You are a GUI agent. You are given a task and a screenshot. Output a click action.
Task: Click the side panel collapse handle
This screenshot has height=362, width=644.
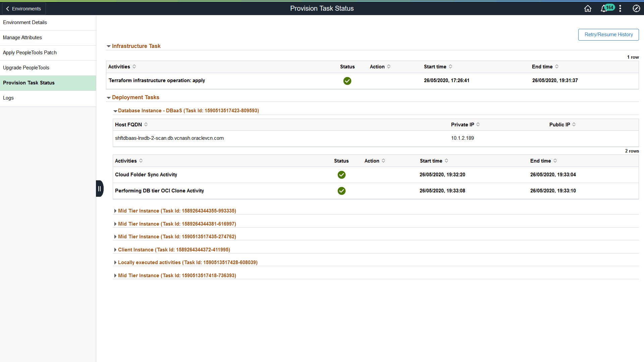[x=100, y=188]
